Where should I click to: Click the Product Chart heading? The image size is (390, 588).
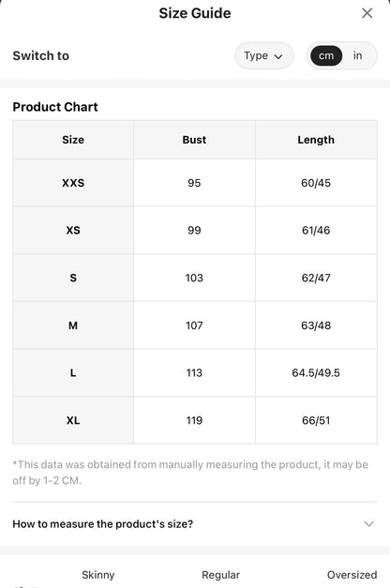55,107
